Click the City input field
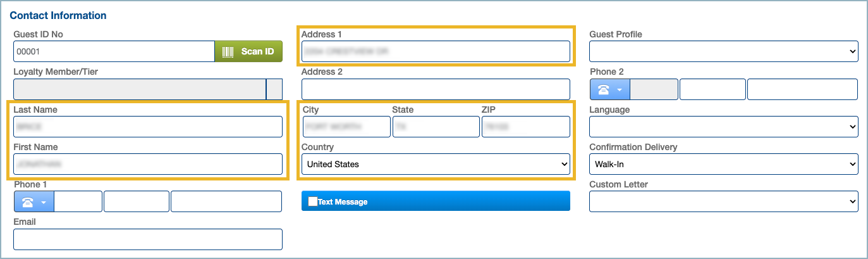Image resolution: width=868 pixels, height=259 pixels. point(346,127)
